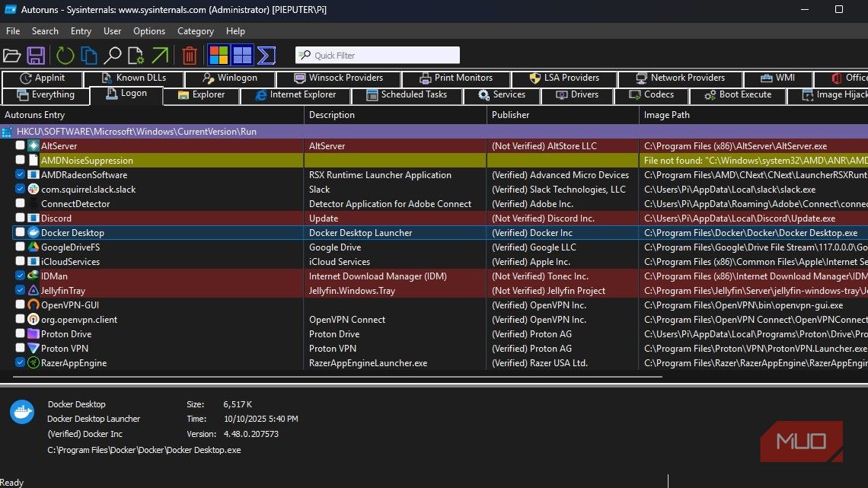Copy entry using the blue pages icon
868x488 pixels.
pyautogui.click(x=89, y=56)
